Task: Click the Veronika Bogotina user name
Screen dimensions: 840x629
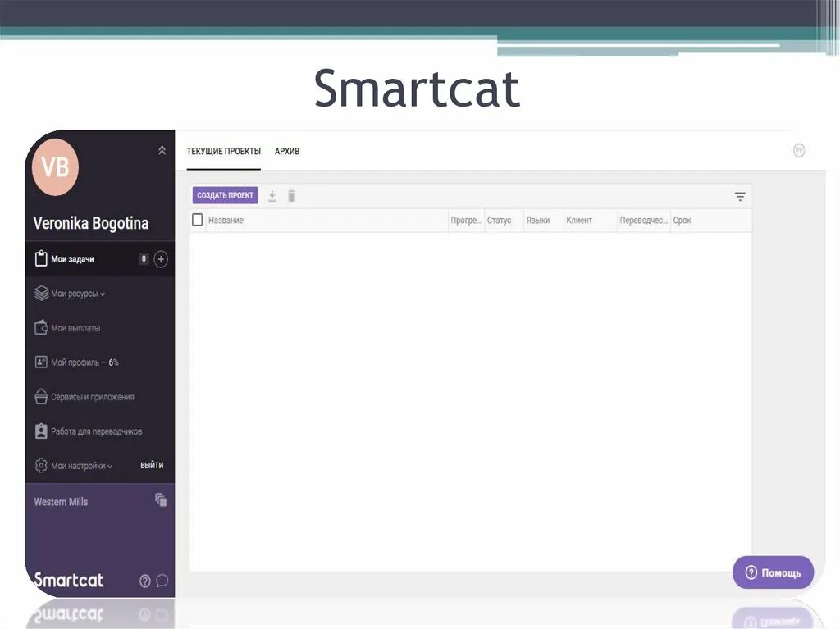Action: (90, 223)
